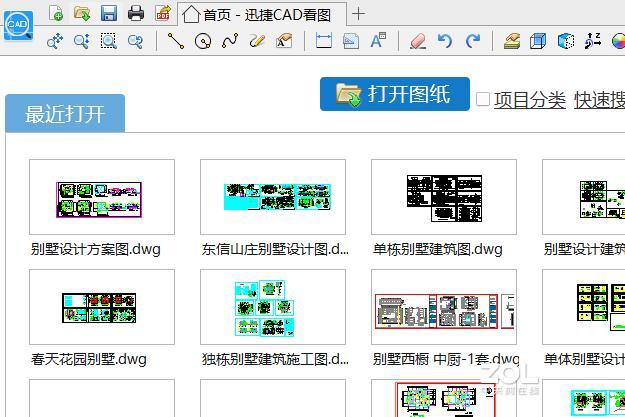
Task: Click file name 单栋别墅建筑图.dwg
Action: [438, 250]
